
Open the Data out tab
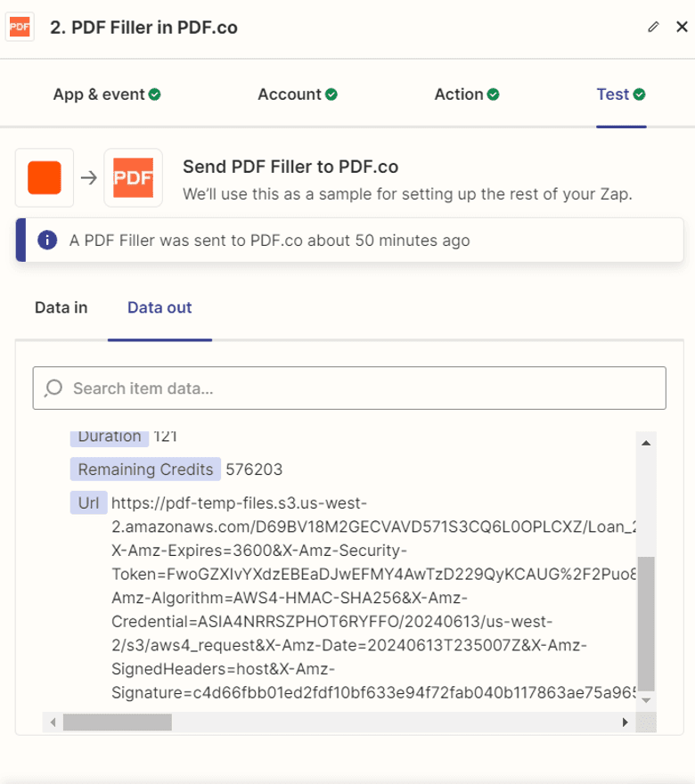pyautogui.click(x=159, y=307)
